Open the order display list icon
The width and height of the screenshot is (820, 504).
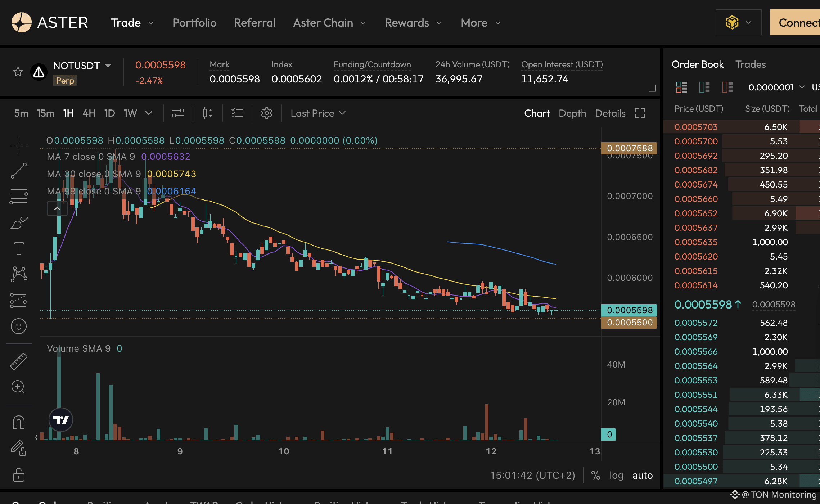pyautogui.click(x=237, y=113)
